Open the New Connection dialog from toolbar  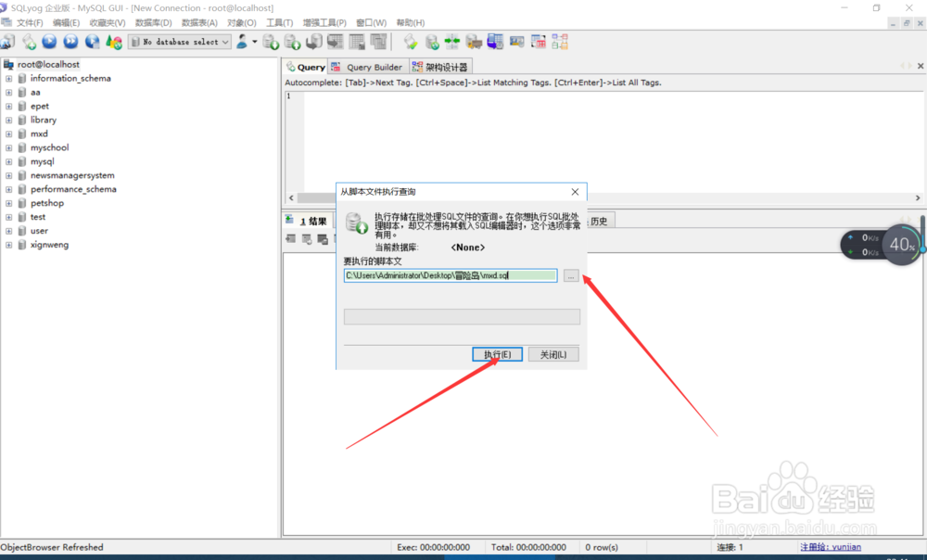[x=7, y=41]
